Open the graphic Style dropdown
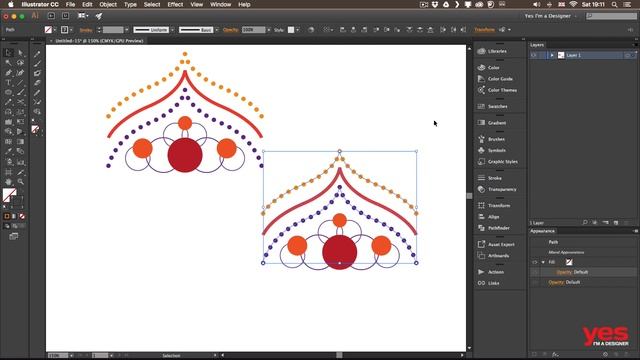 tap(297, 30)
